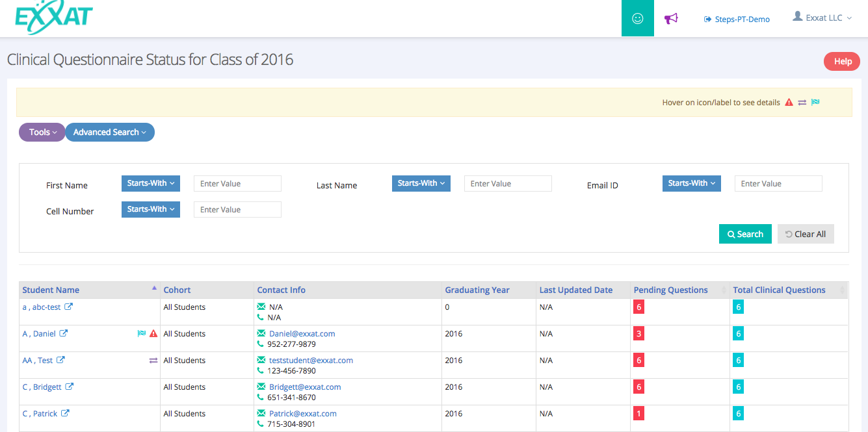This screenshot has width=868, height=432.
Task: Open the Tools dropdown
Action: [42, 132]
